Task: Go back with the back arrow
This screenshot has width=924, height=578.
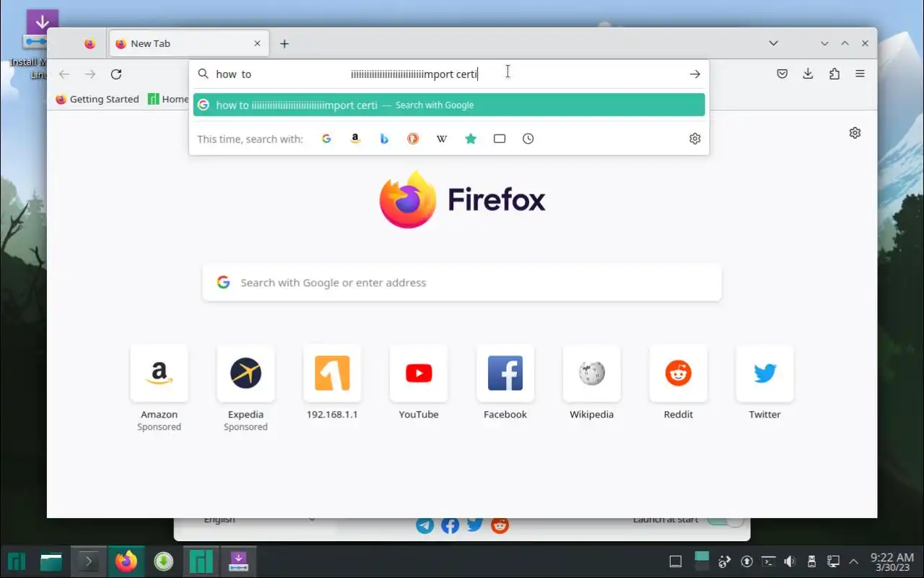Action: click(64, 74)
